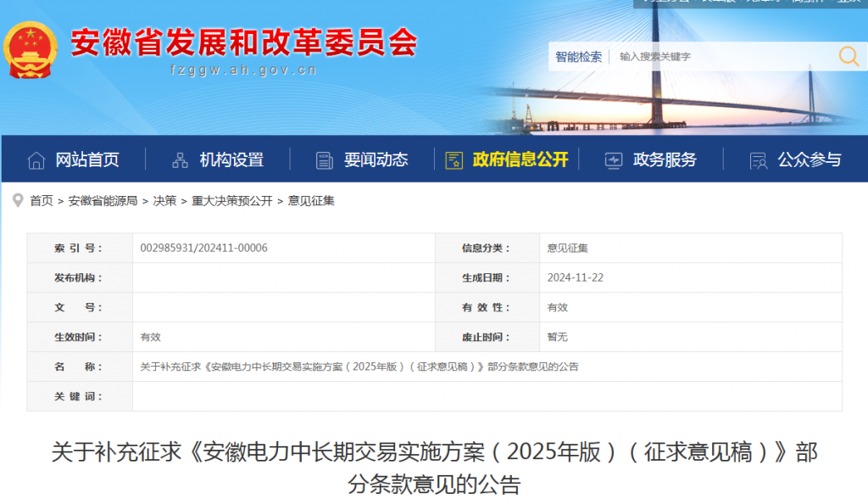Click the 输入搜索关键字 search field
This screenshot has height=504, width=868.
click(722, 57)
